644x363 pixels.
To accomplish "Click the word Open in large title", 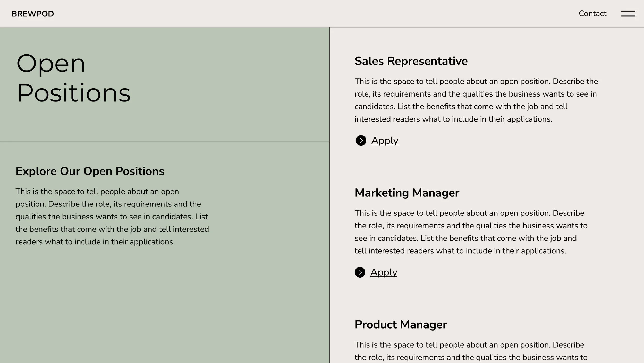I will point(51,63).
